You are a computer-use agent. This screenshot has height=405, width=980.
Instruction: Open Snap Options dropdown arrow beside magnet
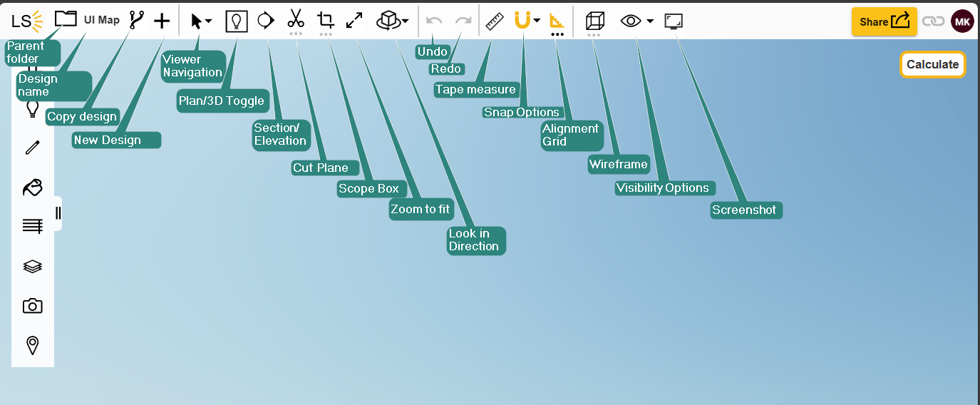click(537, 21)
